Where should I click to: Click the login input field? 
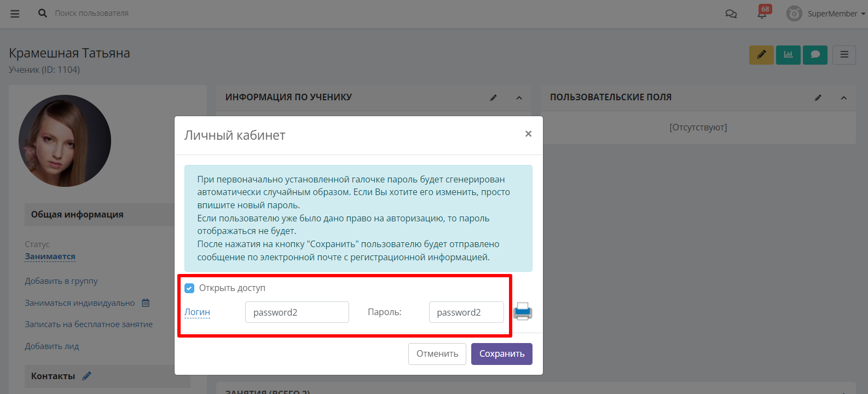pyautogui.click(x=297, y=312)
